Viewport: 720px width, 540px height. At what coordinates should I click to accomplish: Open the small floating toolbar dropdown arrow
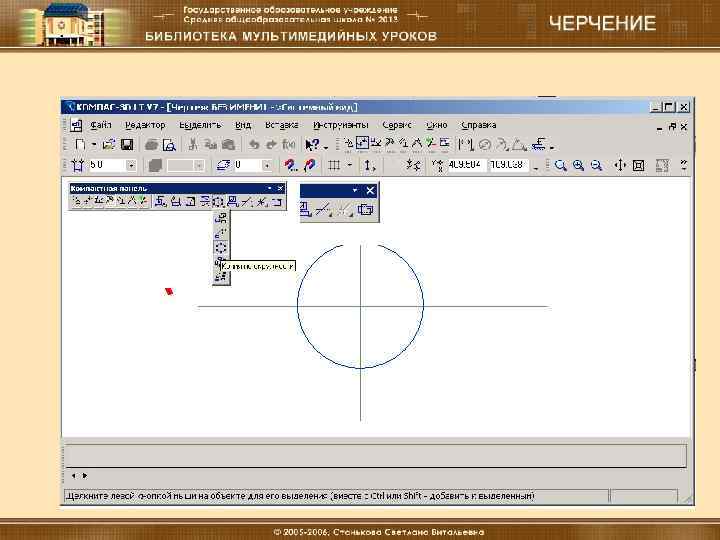click(355, 190)
